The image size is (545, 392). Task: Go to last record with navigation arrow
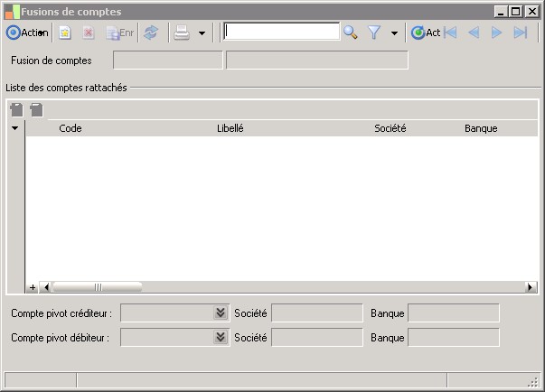coord(521,33)
